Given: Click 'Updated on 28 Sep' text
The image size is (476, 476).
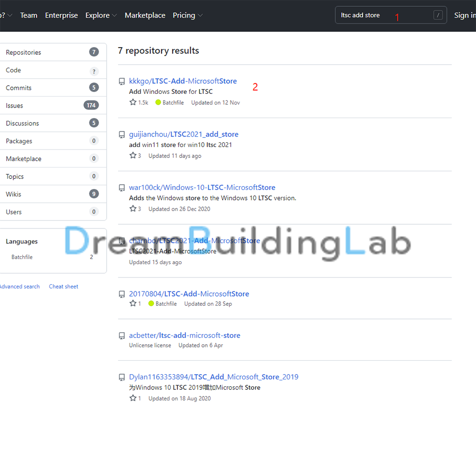Looking at the screenshot, I should (208, 304).
